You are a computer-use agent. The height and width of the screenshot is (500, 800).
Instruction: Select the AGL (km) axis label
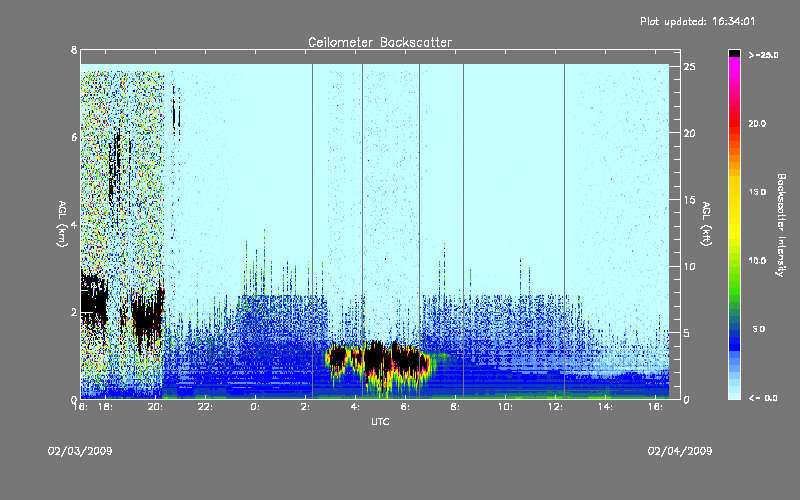click(62, 224)
